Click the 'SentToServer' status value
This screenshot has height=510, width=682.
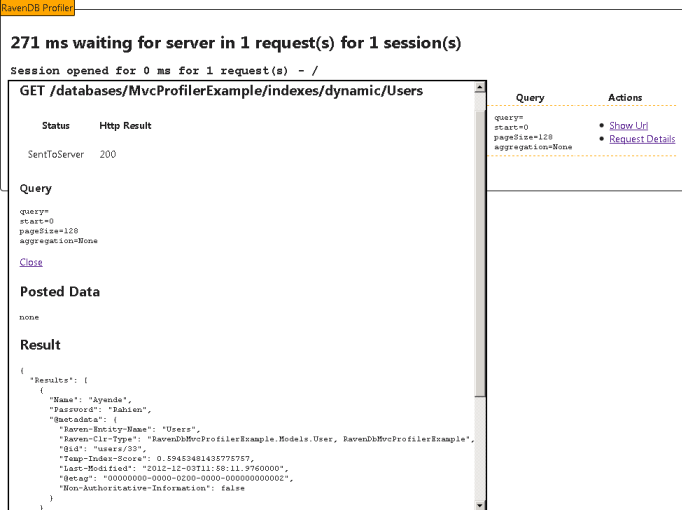[x=56, y=154]
